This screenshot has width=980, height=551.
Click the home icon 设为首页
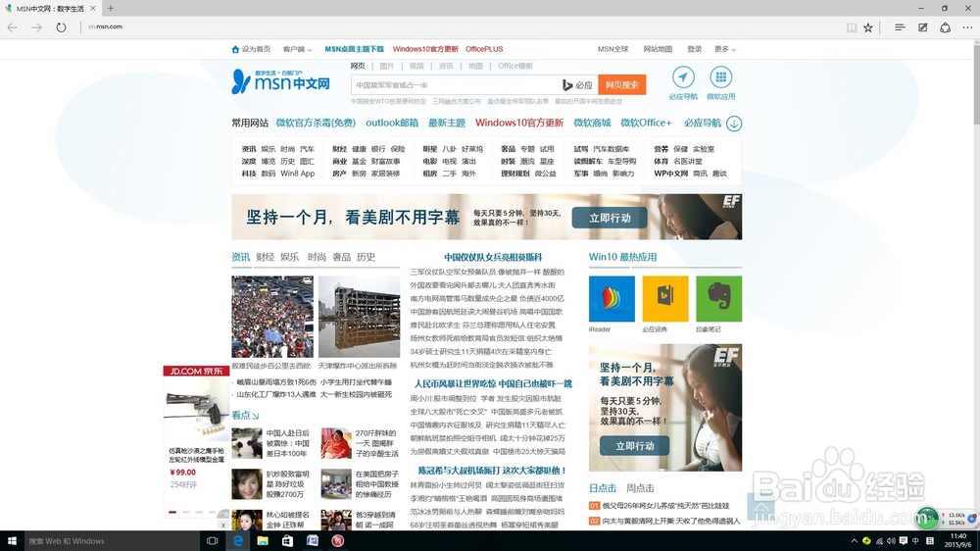point(235,49)
